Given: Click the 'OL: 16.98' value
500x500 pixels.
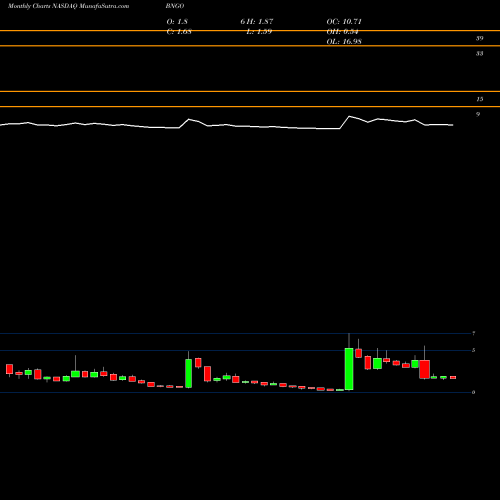Looking at the screenshot, I should 344,42.
